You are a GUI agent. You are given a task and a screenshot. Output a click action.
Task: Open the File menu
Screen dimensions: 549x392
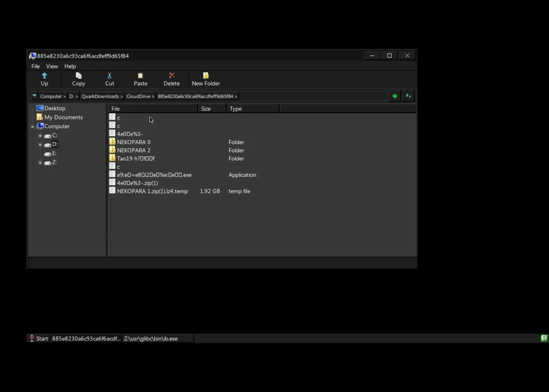[x=35, y=66]
